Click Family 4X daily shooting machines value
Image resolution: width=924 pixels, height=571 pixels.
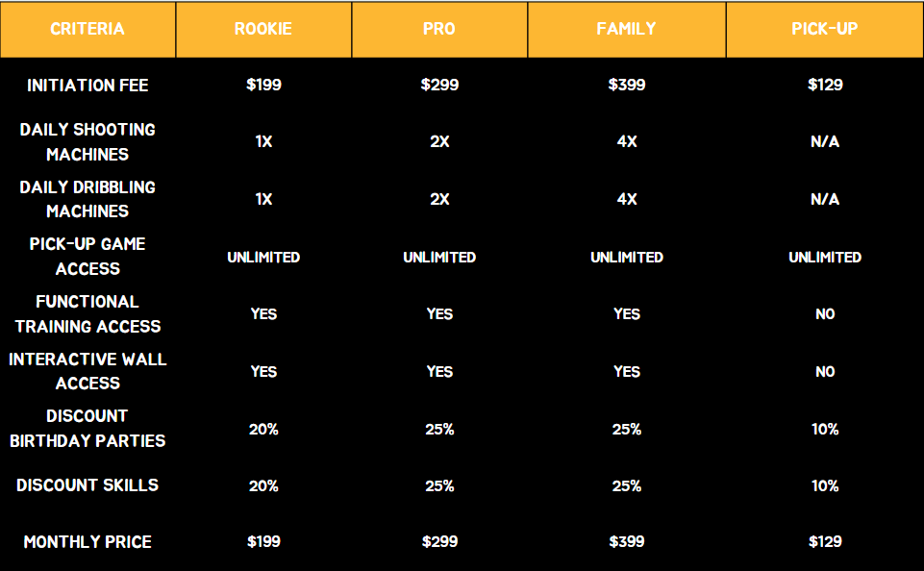click(x=627, y=141)
